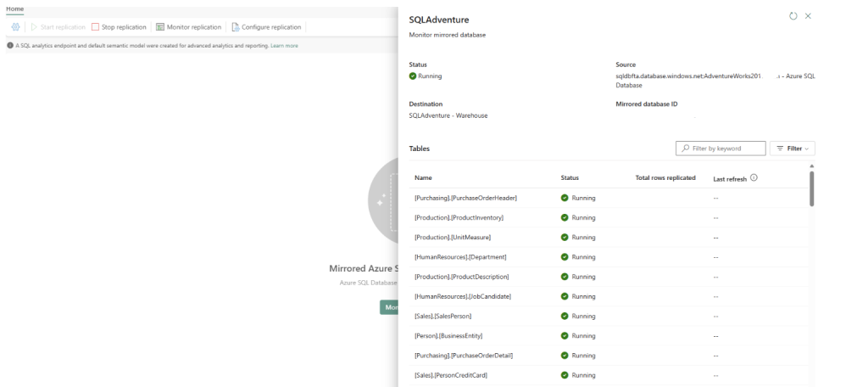Select [Purchasing].[PurchaseOrderHeader] table row
The width and height of the screenshot is (868, 387).
pos(609,198)
